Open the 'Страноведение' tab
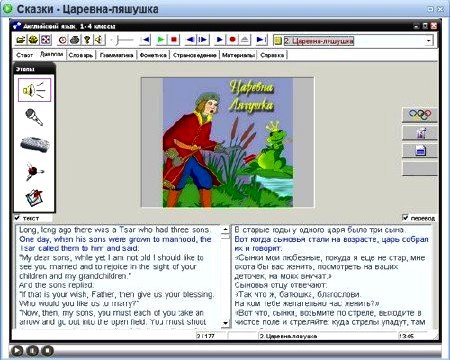 (195, 55)
